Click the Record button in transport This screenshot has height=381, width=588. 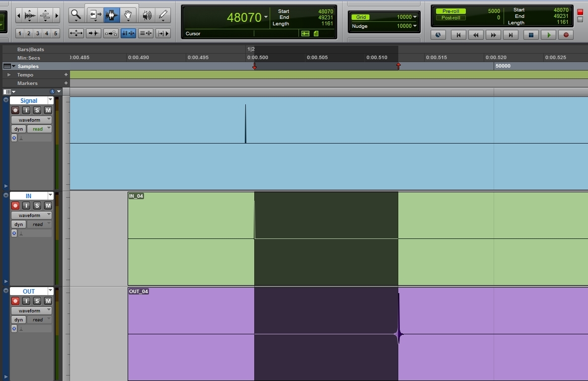566,35
